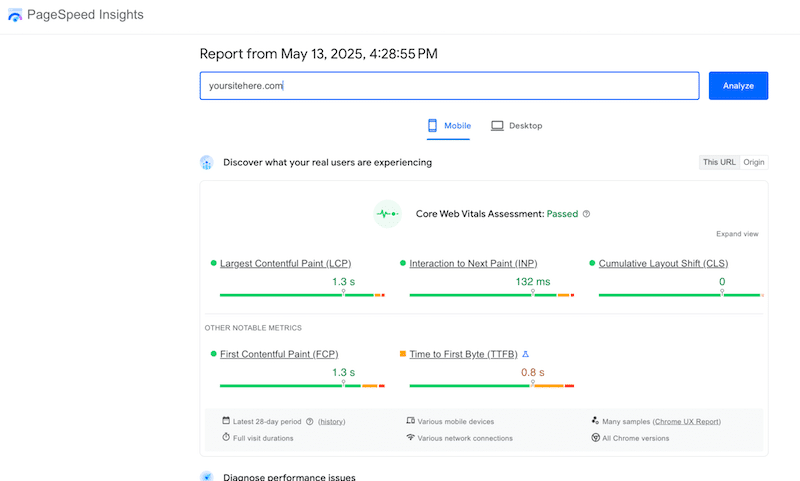800x481 pixels.
Task: Open the history link
Action: [332, 422]
